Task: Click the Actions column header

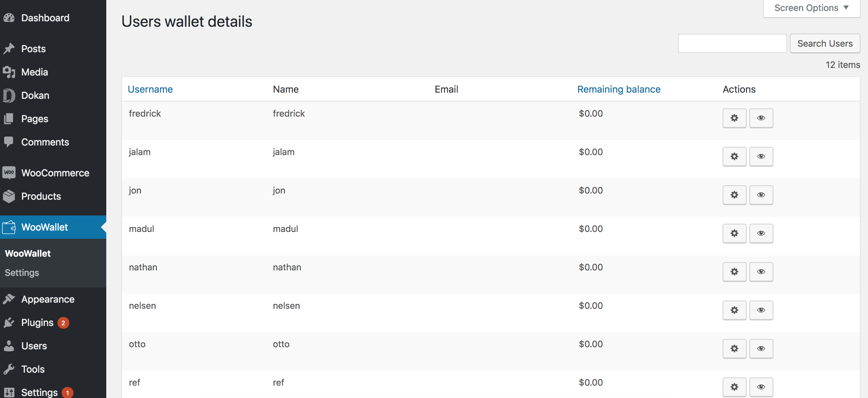Action: pyautogui.click(x=739, y=89)
